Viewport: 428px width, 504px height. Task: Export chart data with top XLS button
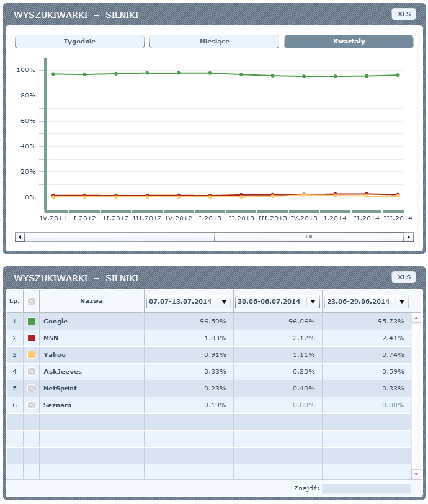[404, 14]
